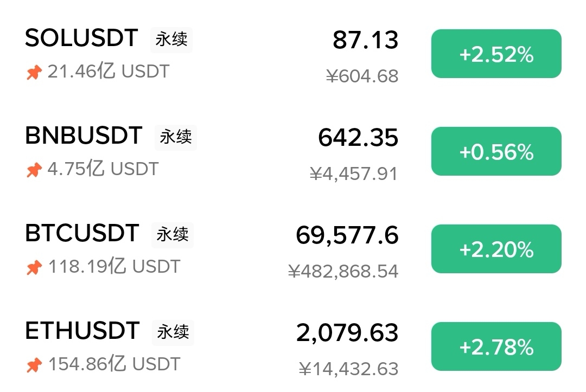Click the BNBUSDT yuan price ¥4,457.91
Screen dimensions: 586x392
[x=354, y=174]
